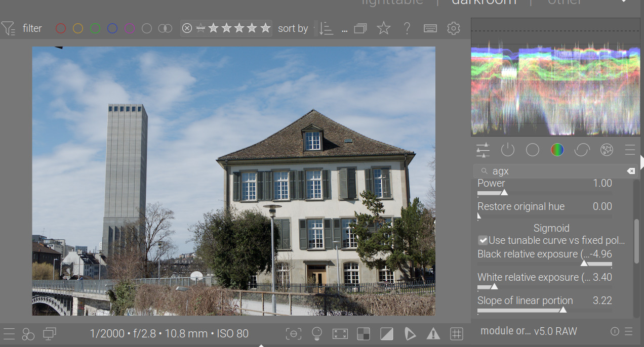
Task: Open global preferences gear
Action: click(454, 28)
